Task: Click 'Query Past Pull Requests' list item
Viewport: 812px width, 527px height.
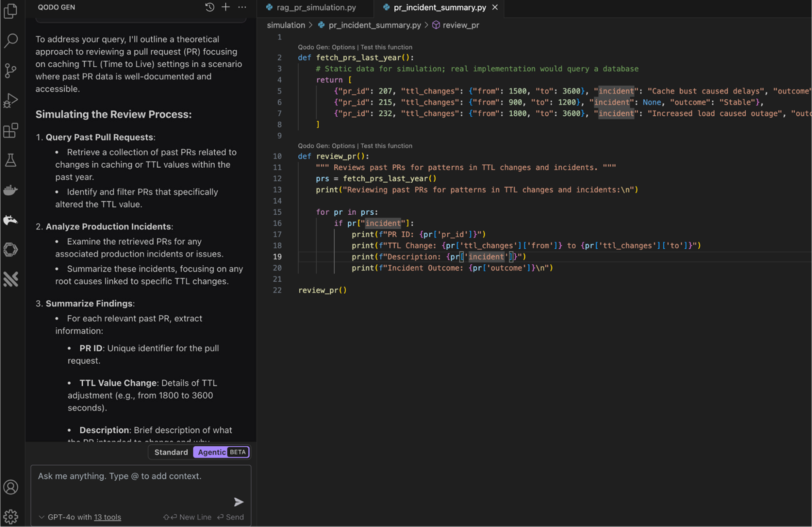Action: coord(100,137)
